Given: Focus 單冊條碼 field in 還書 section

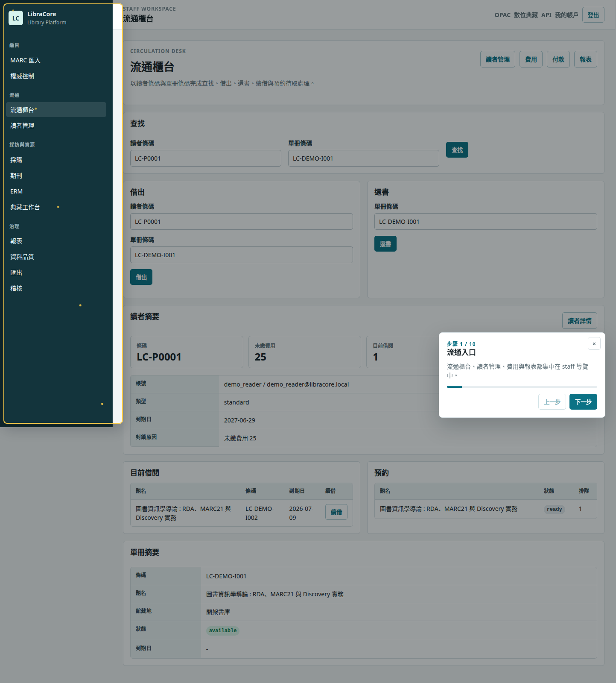Looking at the screenshot, I should click(485, 221).
